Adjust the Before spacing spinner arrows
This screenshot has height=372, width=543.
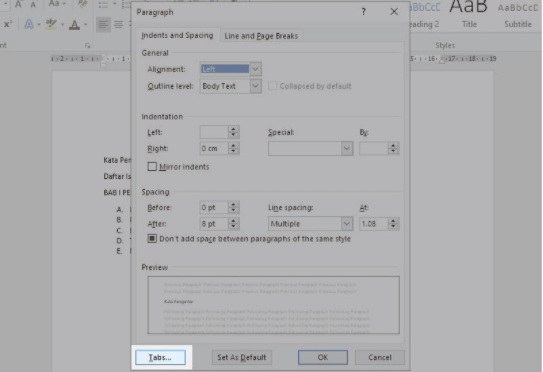(233, 207)
